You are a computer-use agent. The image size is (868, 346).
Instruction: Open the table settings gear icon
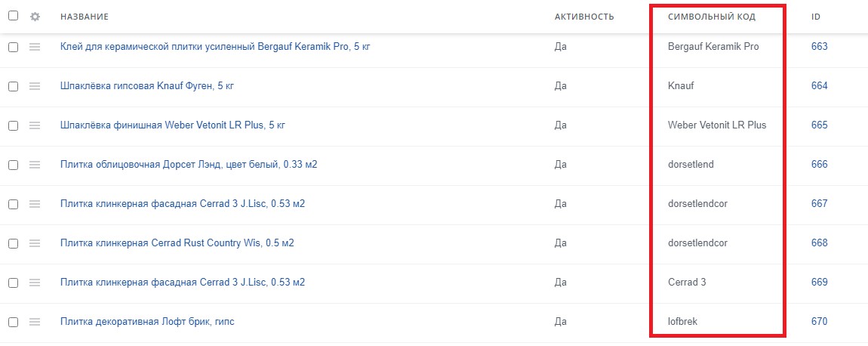[35, 17]
